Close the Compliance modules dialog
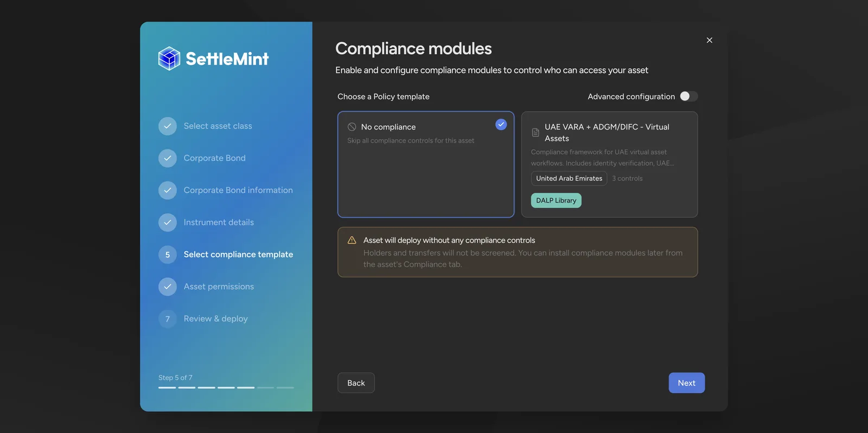868x433 pixels. click(710, 40)
